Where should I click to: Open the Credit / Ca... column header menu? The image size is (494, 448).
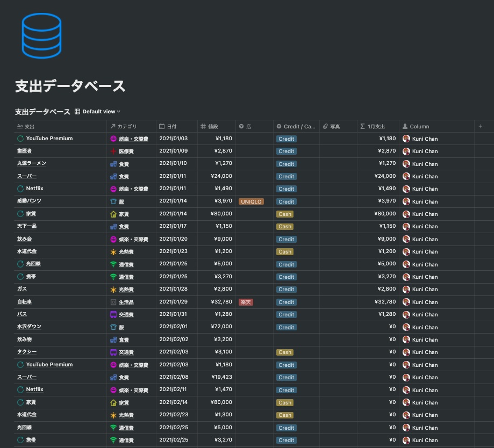296,126
